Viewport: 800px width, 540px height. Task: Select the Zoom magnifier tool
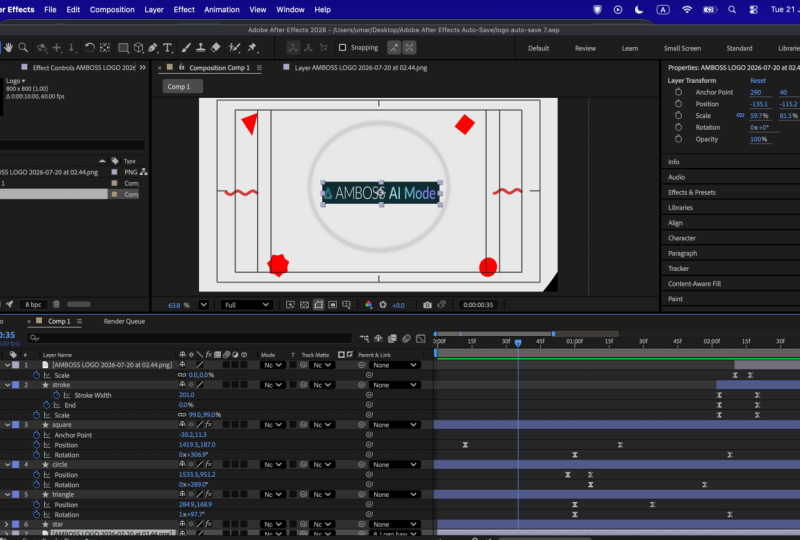[23, 47]
